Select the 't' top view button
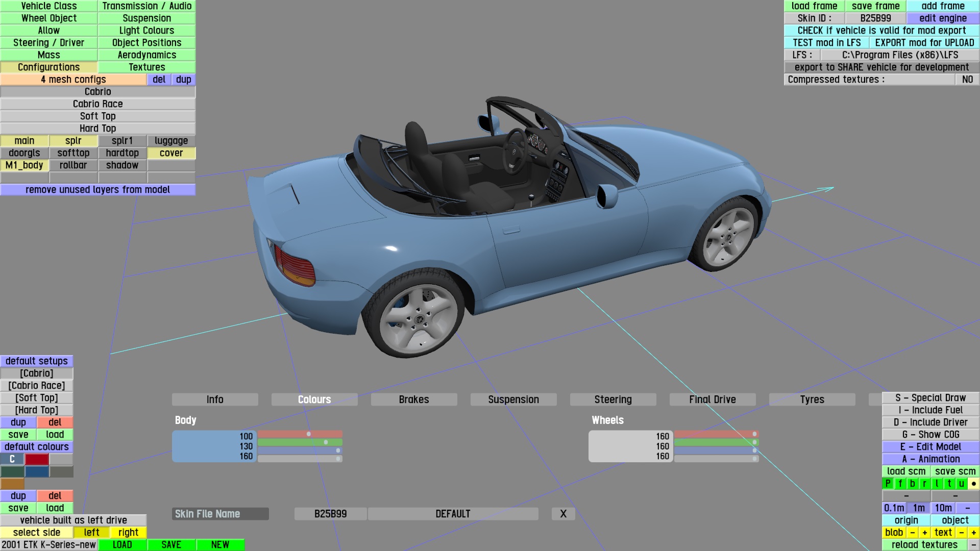The width and height of the screenshot is (980, 551). tap(949, 483)
